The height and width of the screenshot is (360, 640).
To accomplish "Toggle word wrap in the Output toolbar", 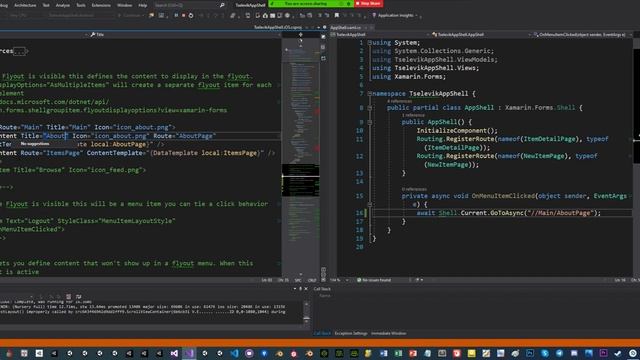I will [78, 297].
